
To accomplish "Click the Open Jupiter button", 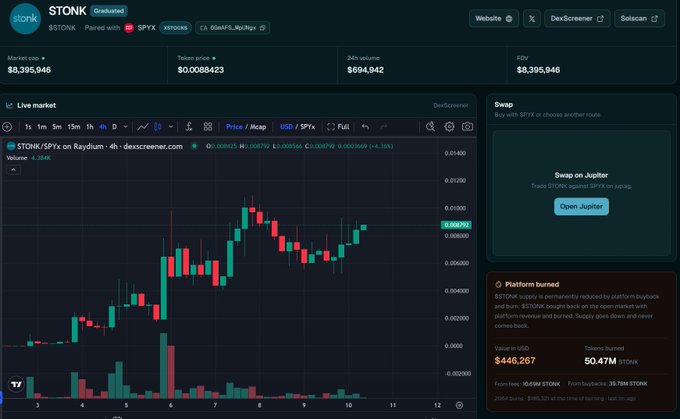I will (581, 206).
